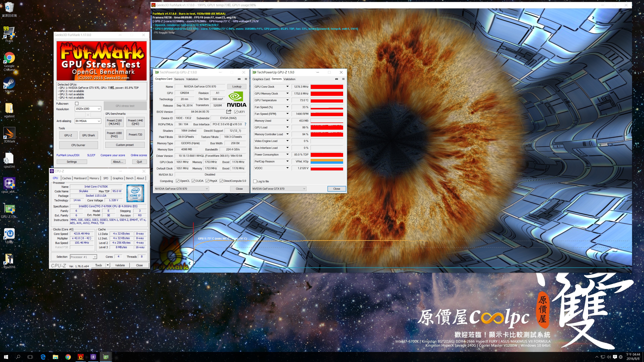Open the 3DMark desktop shortcut
Screen dimensions: 644x362
pos(9,135)
